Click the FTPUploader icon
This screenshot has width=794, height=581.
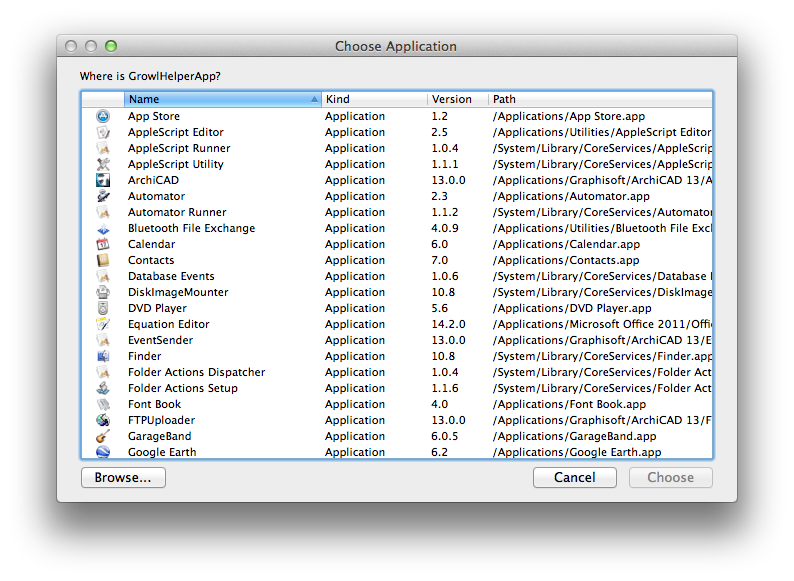[103, 420]
